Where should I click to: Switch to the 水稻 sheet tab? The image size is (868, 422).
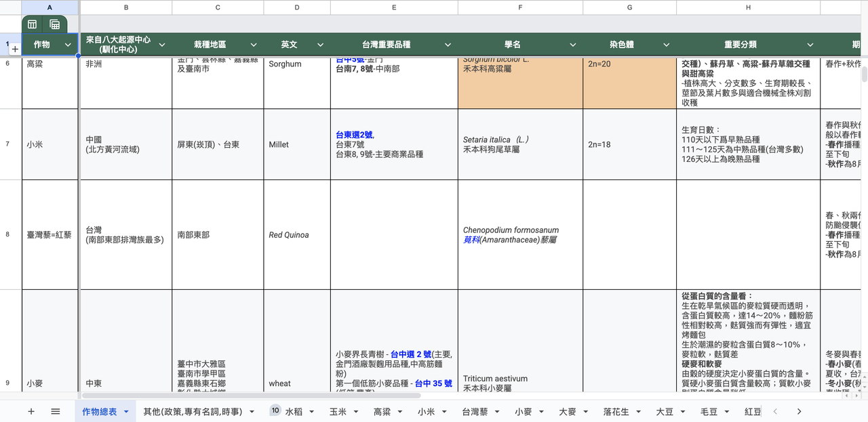click(x=294, y=411)
